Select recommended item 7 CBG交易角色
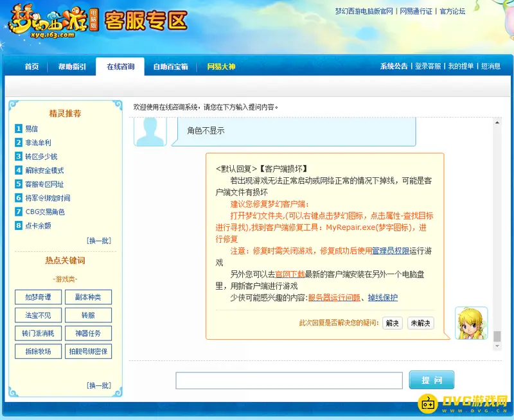514x420 pixels. click(45, 212)
